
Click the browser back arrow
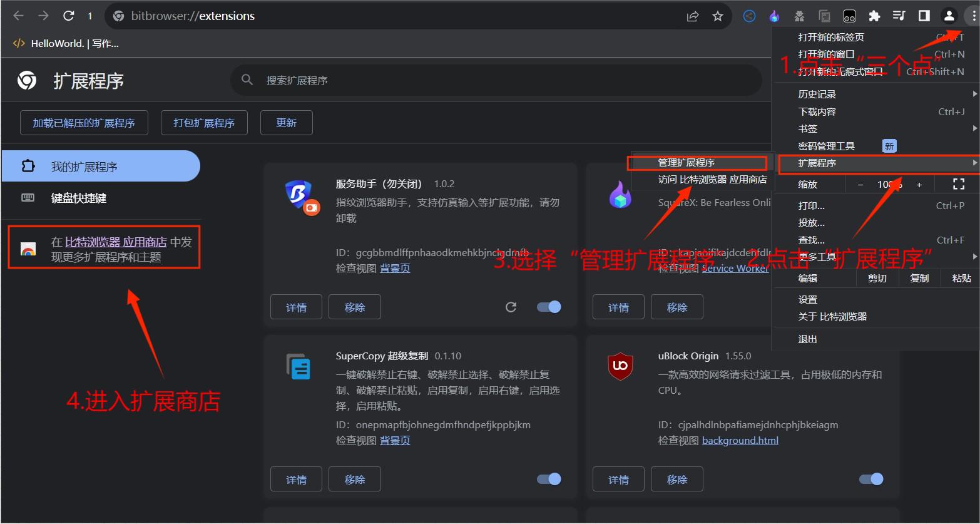click(x=19, y=16)
